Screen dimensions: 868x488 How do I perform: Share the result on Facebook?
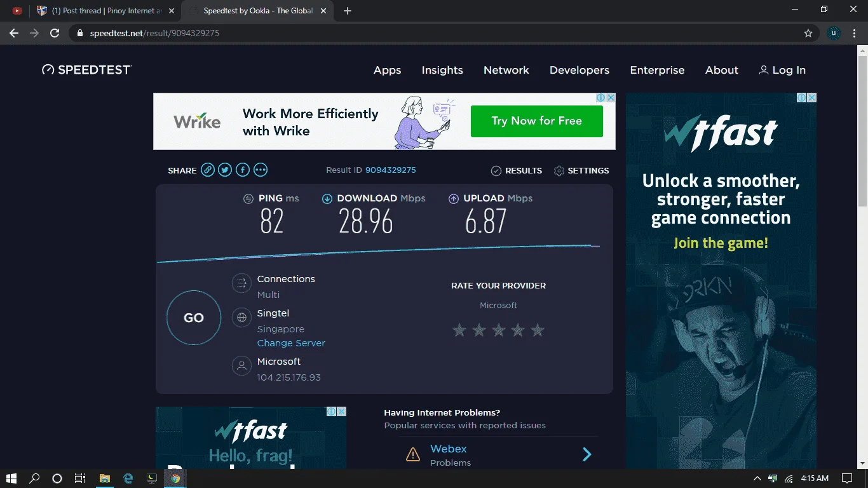point(243,170)
